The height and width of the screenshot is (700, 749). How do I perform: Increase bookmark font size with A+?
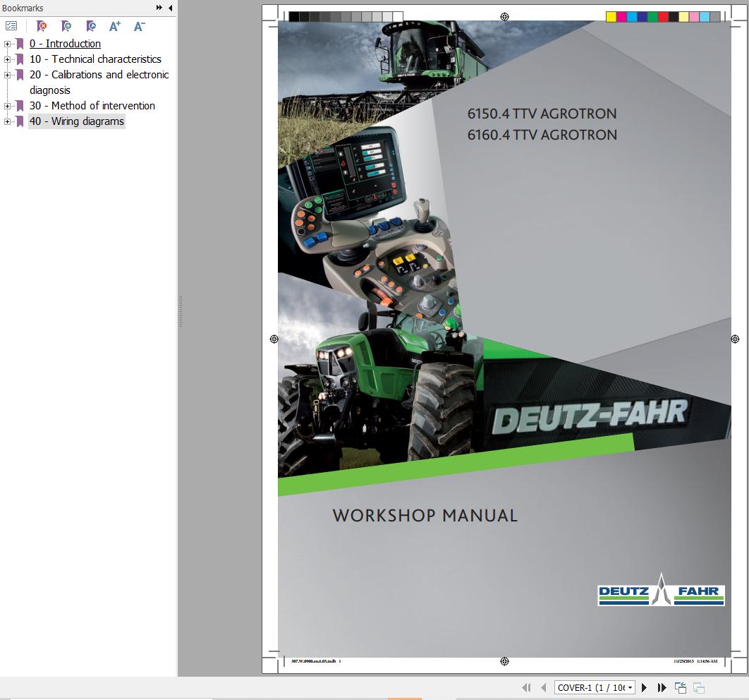115,26
